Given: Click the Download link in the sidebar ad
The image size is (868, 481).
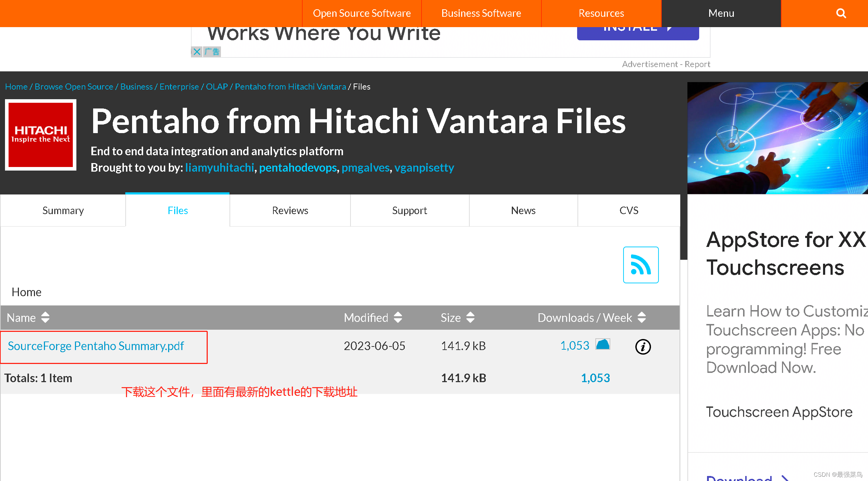Looking at the screenshot, I should click(x=747, y=477).
